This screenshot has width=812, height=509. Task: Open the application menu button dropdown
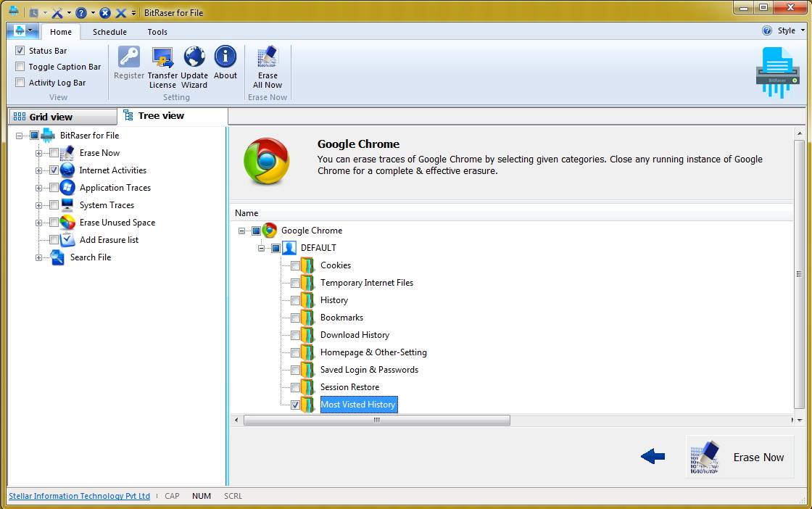(x=22, y=30)
